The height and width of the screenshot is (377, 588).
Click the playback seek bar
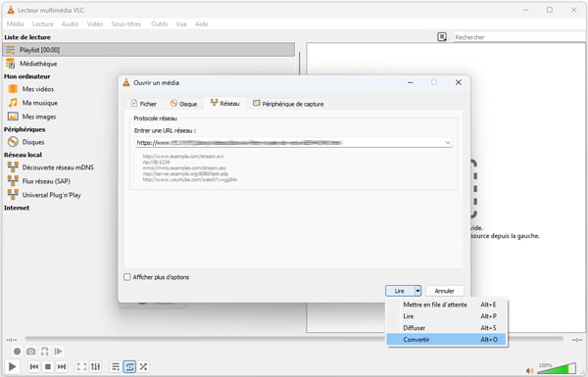pyautogui.click(x=294, y=339)
